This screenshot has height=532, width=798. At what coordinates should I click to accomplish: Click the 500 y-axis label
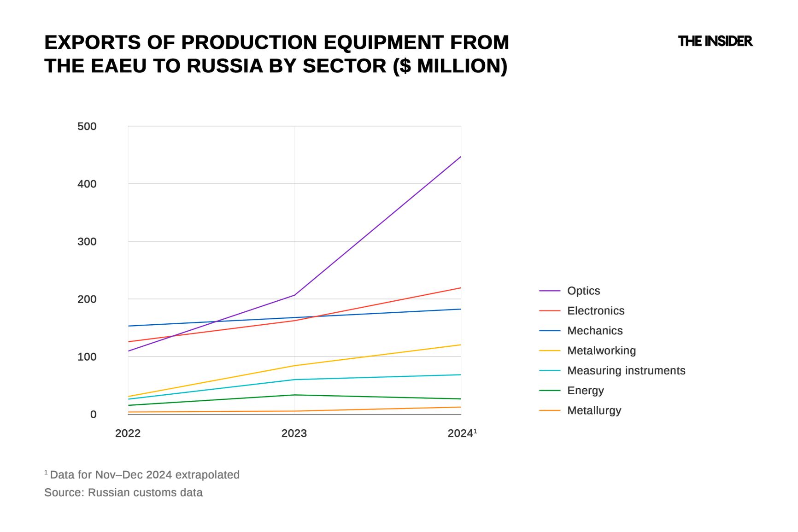[x=87, y=127]
